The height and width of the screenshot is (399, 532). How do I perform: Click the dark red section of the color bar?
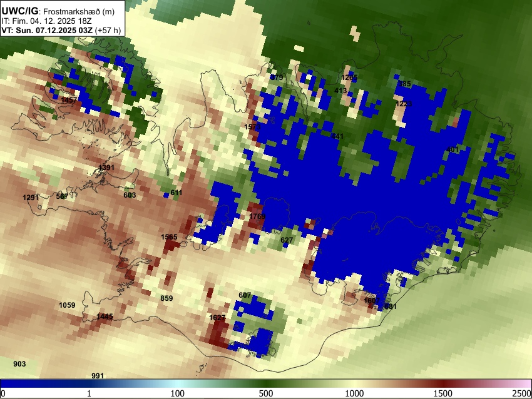(442, 383)
